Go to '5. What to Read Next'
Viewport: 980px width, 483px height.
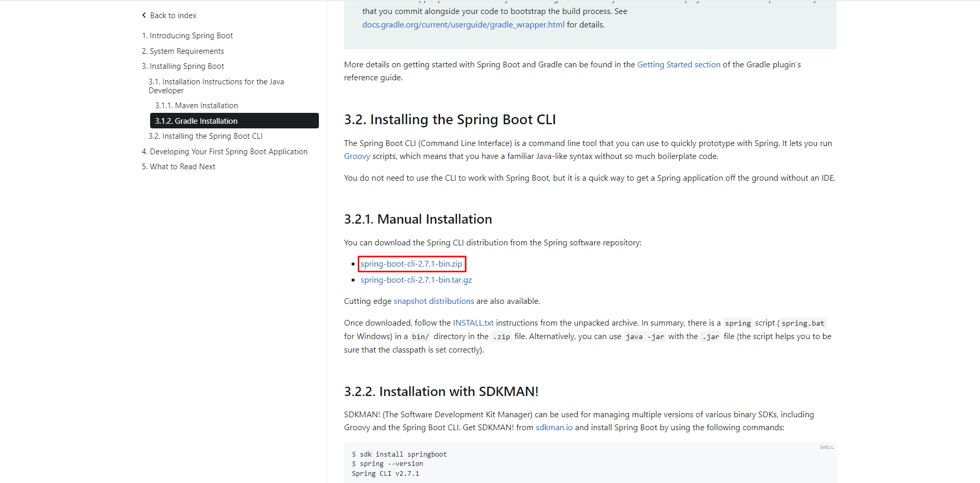tap(179, 167)
